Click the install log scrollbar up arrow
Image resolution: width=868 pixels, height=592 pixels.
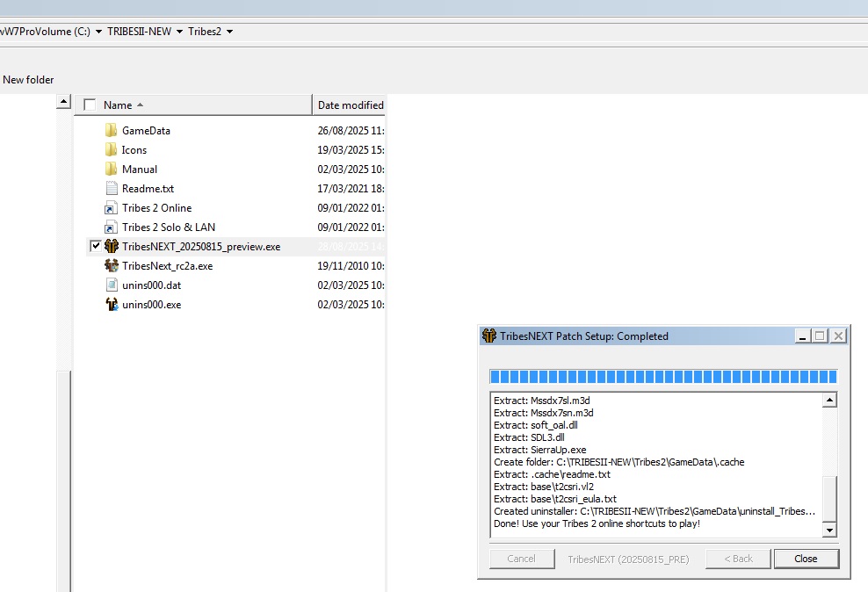[829, 400]
